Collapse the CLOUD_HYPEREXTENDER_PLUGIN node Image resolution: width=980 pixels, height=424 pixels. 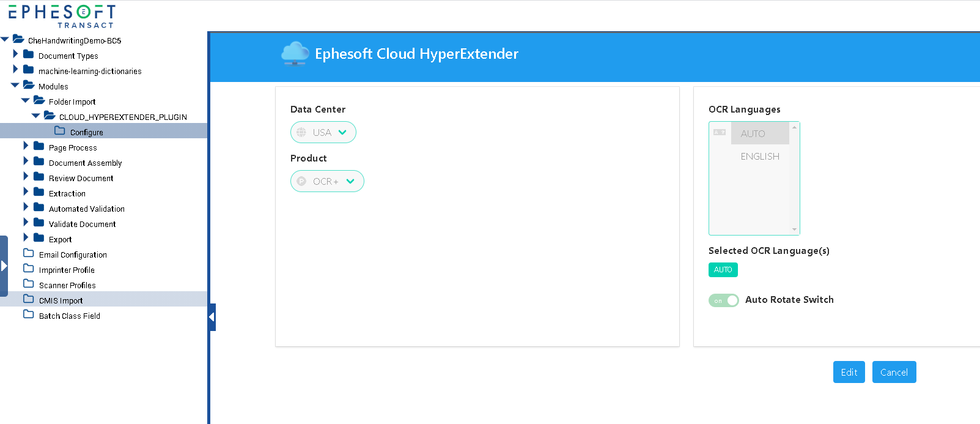click(x=36, y=116)
